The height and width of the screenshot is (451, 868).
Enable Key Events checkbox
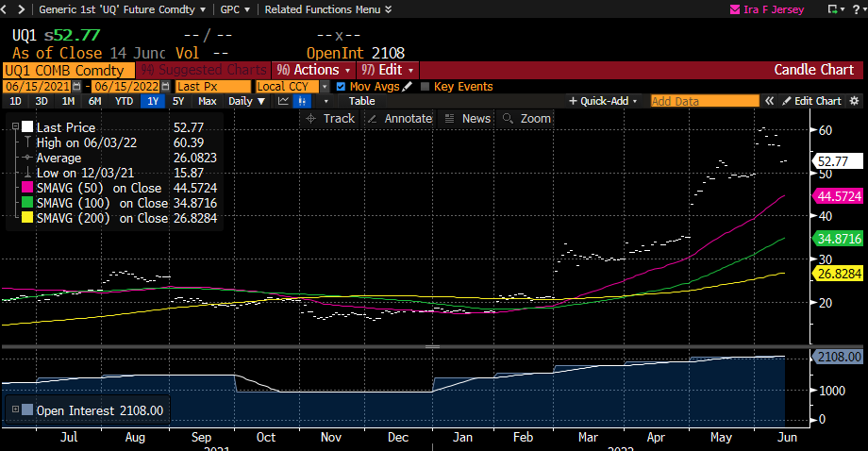[426, 86]
